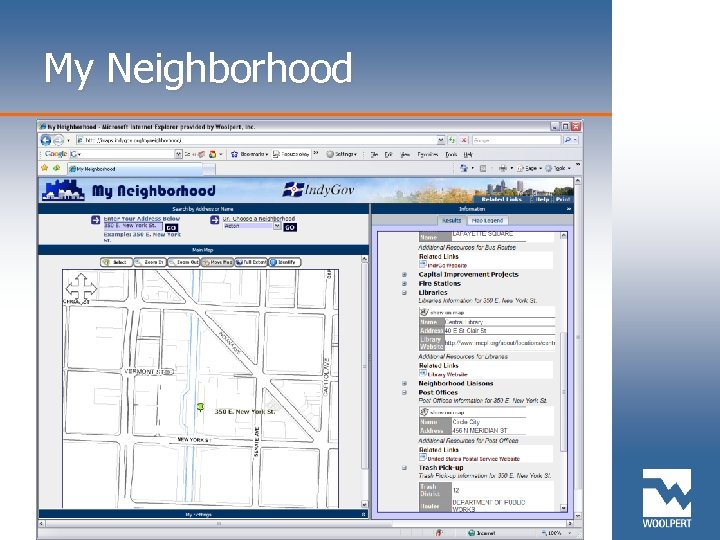Click the map pan arrows control
720x540 pixels.
click(81, 288)
